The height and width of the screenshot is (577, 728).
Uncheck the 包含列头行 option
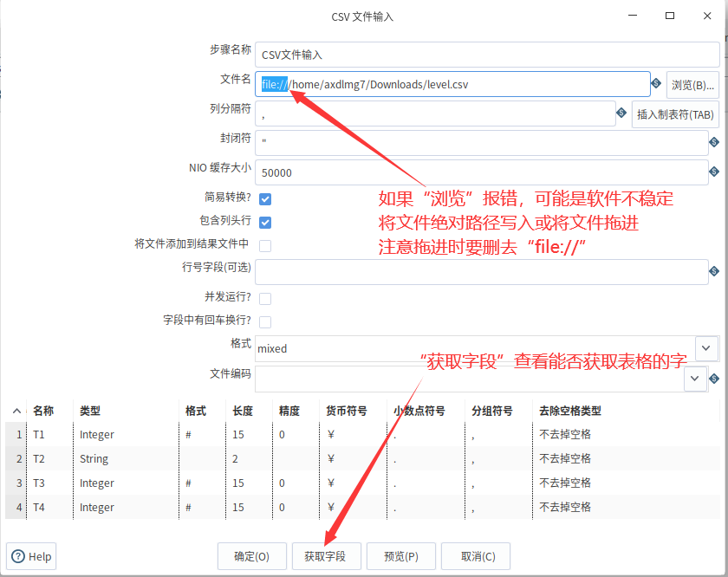(x=265, y=222)
